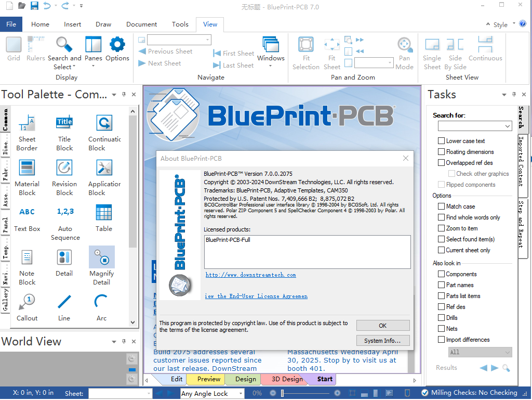Select the Sheet Border tool
This screenshot has width=532, height=400.
27,124
